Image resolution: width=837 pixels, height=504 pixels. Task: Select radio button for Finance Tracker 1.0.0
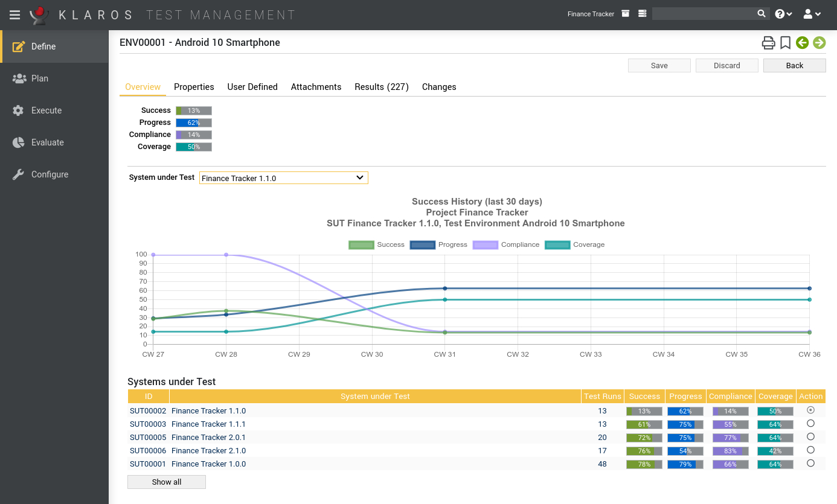[810, 464]
